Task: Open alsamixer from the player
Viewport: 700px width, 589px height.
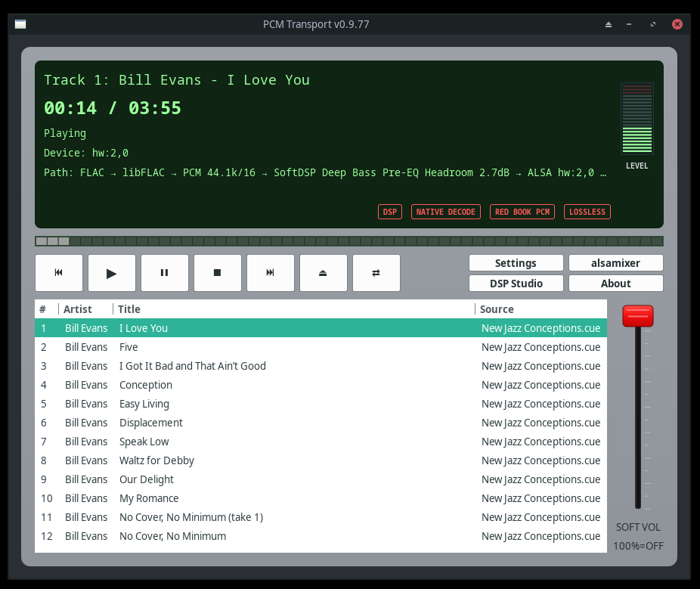Action: coord(615,262)
